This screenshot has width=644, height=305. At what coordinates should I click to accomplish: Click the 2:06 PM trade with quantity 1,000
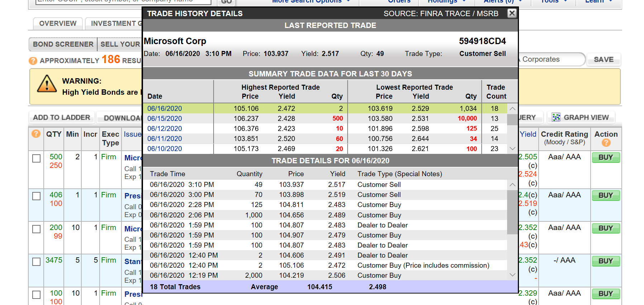325,215
